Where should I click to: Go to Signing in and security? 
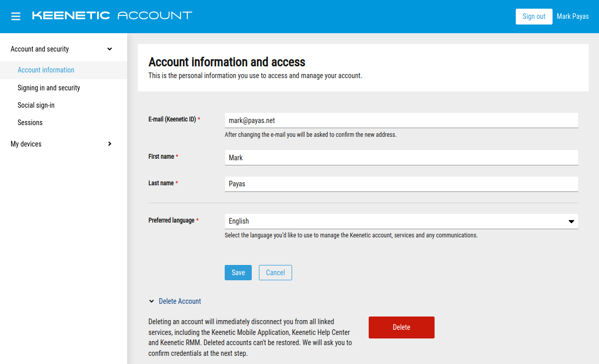(49, 88)
